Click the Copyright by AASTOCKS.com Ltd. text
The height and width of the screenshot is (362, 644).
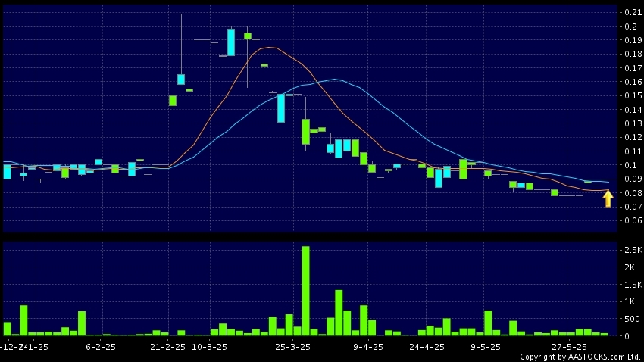[x=580, y=357]
